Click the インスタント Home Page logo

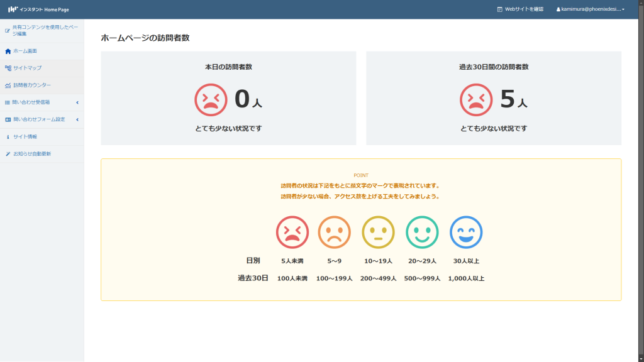coord(38,9)
